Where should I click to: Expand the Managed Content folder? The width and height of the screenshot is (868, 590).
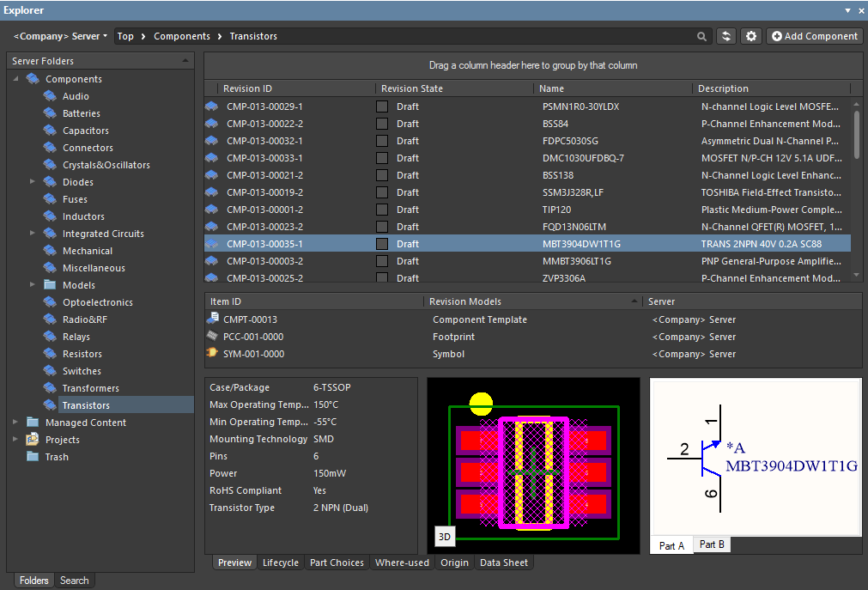(14, 423)
